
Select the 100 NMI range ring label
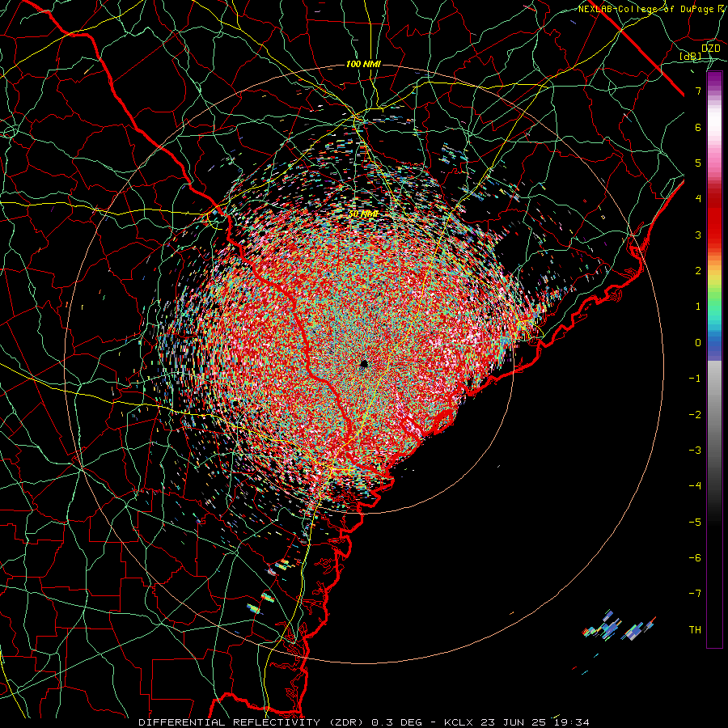click(x=363, y=64)
